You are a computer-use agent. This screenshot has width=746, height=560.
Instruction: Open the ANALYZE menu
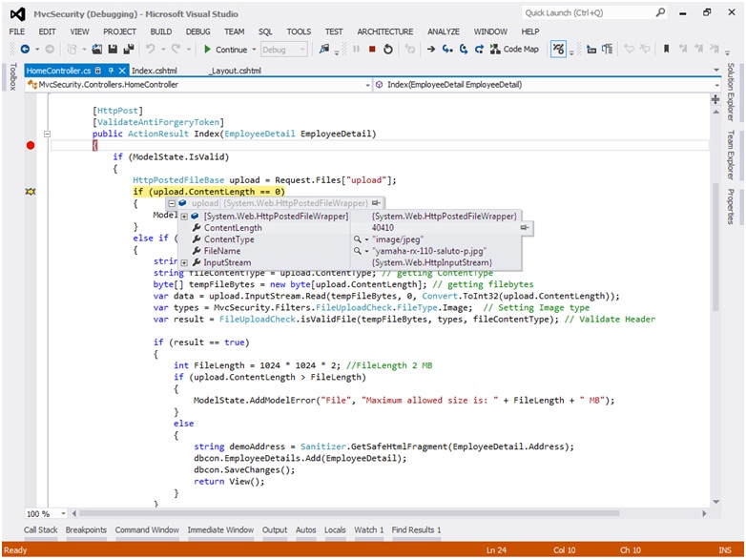pyautogui.click(x=444, y=31)
